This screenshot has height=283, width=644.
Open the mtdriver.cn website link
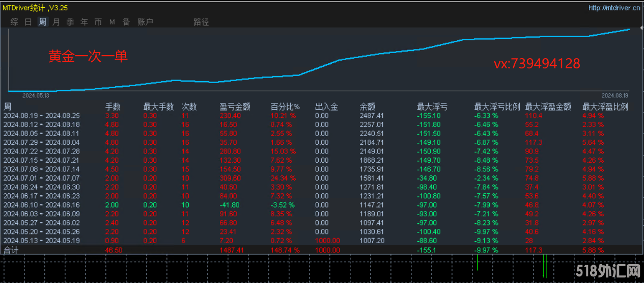click(x=614, y=8)
